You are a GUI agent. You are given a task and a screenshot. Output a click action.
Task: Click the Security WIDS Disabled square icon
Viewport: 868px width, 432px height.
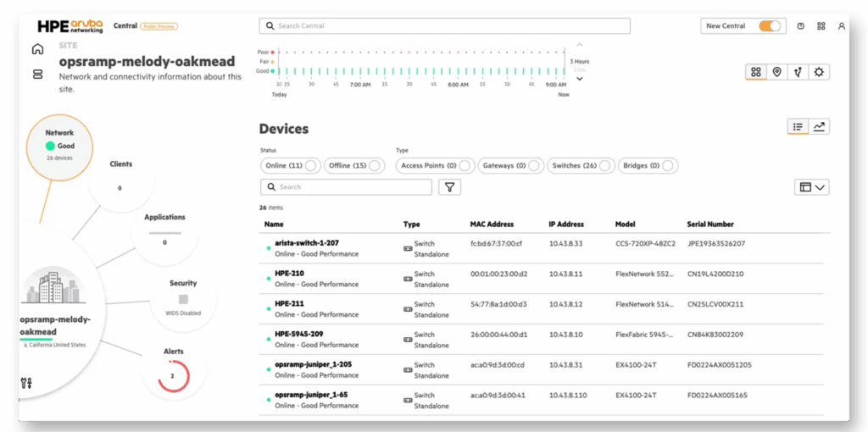tap(183, 299)
